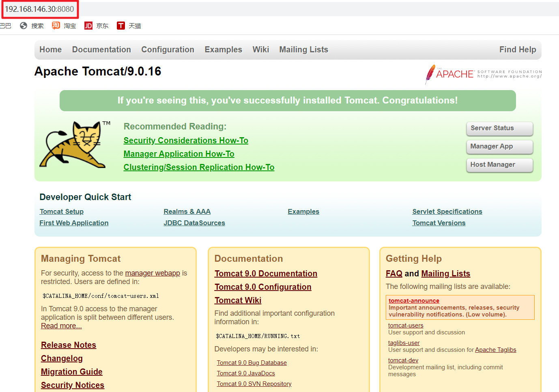This screenshot has width=559, height=392.
Task: Open the tomcat-dev mailing list link
Action: (x=403, y=360)
